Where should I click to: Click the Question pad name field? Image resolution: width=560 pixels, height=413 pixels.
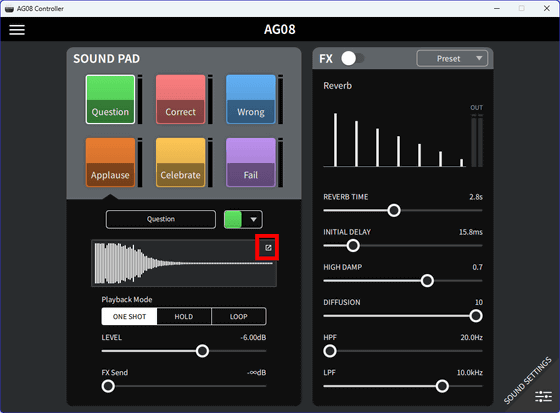click(161, 219)
